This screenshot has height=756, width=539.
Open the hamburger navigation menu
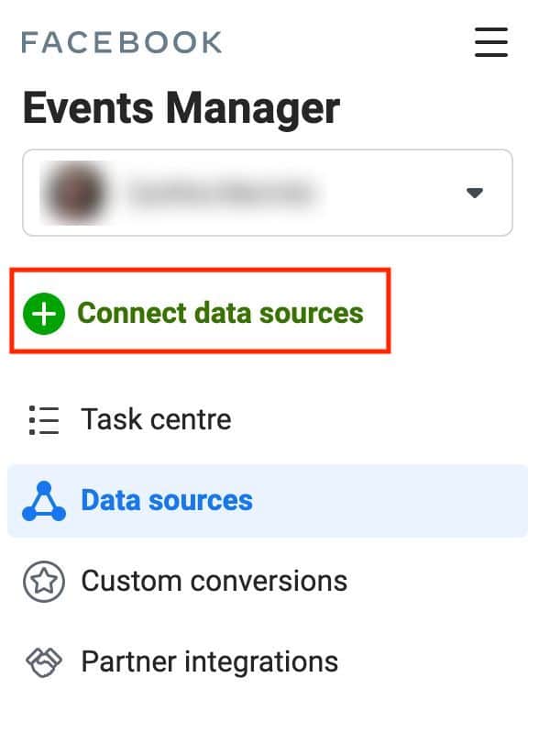(x=491, y=42)
